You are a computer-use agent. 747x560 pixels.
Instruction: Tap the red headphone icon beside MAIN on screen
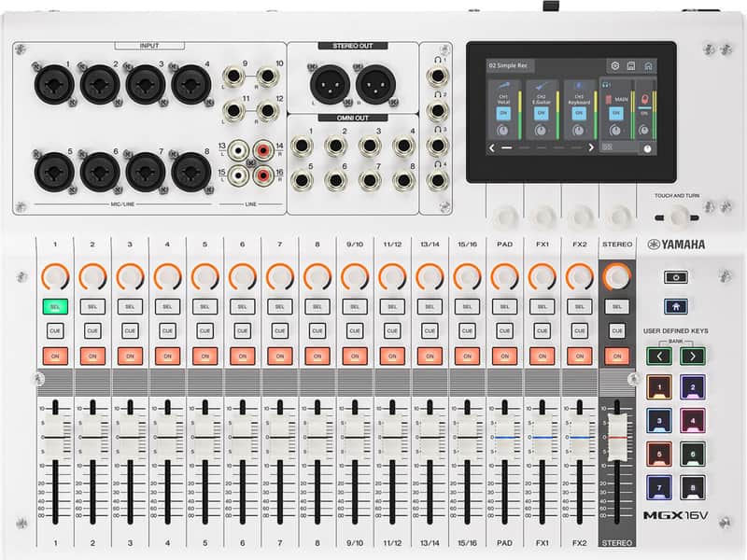(644, 100)
